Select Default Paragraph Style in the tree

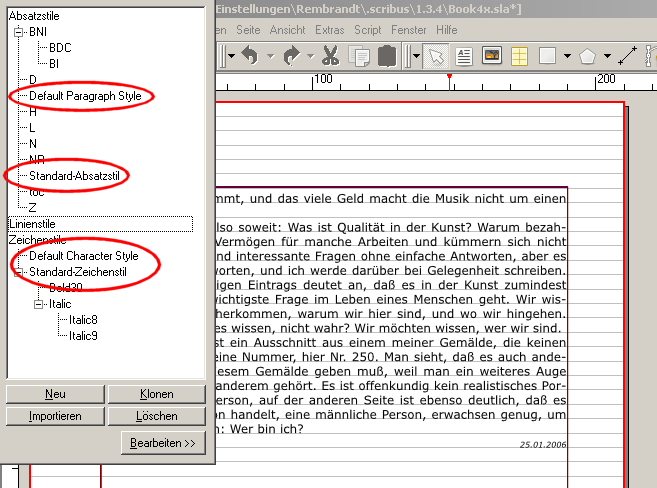(x=90, y=96)
